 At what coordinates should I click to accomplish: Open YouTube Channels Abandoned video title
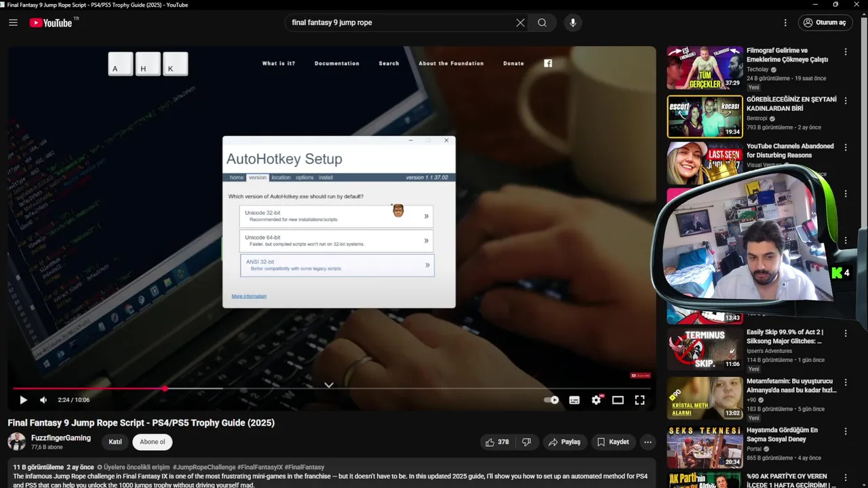pyautogui.click(x=790, y=150)
